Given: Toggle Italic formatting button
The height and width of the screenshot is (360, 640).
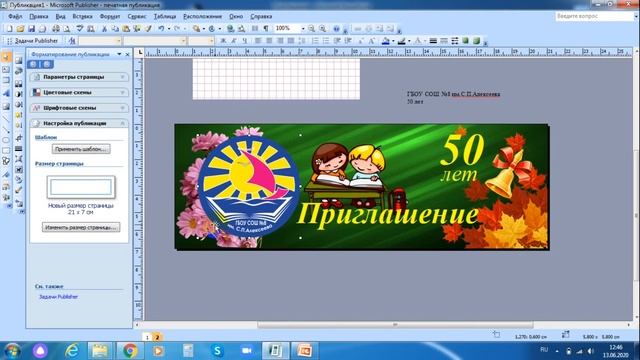Looking at the screenshot, I should 233,41.
